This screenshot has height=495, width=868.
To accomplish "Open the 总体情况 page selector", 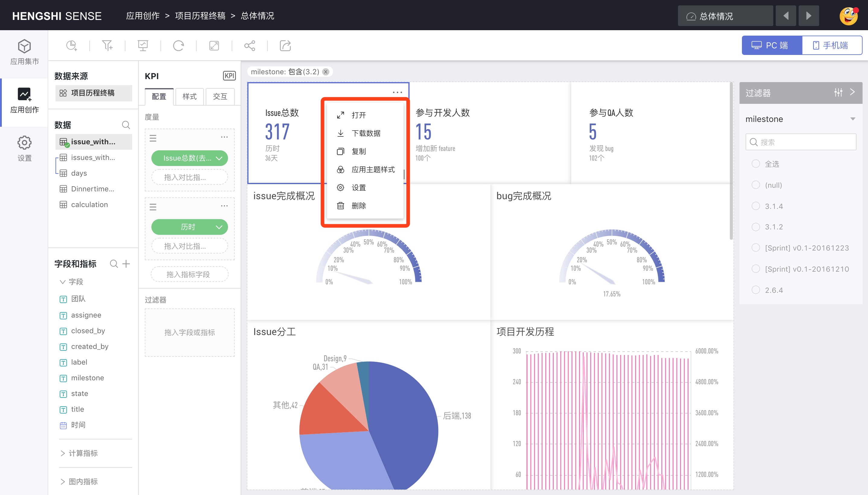I will pyautogui.click(x=725, y=16).
